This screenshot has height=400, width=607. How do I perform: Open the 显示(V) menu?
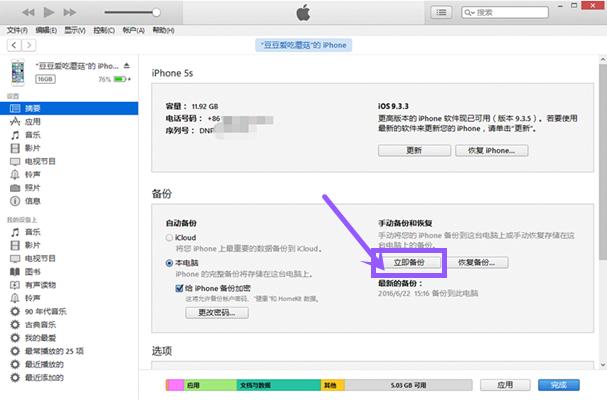75,30
